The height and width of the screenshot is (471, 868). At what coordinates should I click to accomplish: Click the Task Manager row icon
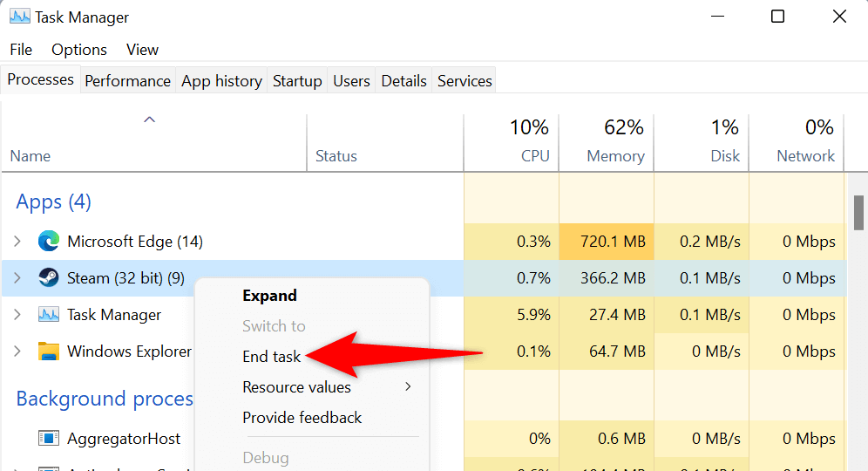tap(48, 315)
